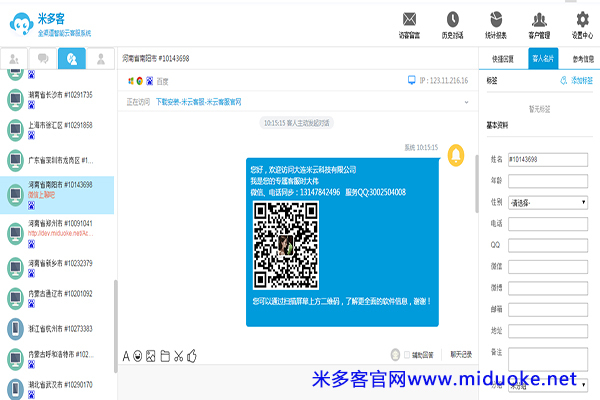600x400 pixels.
Task: Select visitor 河南省新乡市 #10232379
Action: (x=57, y=268)
